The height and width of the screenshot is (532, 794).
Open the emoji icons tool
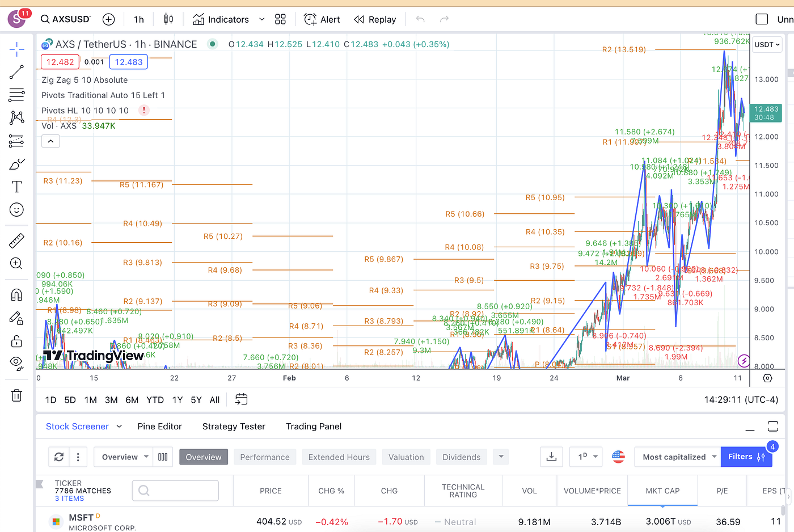click(x=17, y=210)
